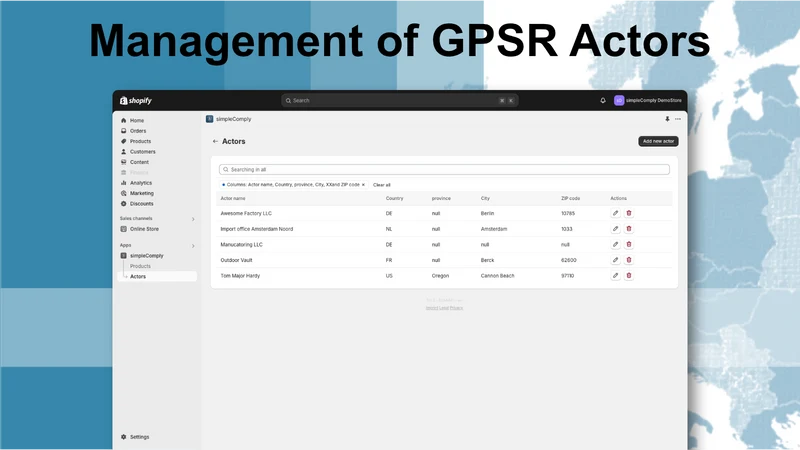Click the Columns filter chip

[x=291, y=185]
